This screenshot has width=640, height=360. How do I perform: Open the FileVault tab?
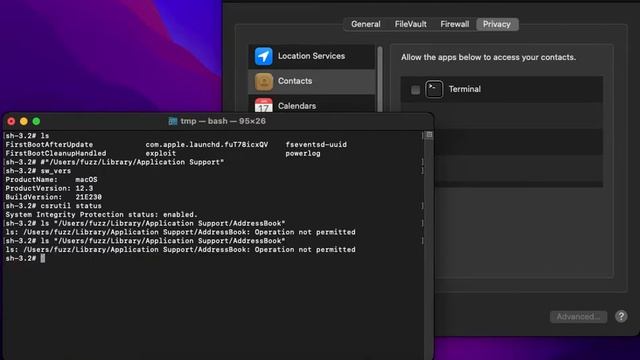(x=410, y=24)
